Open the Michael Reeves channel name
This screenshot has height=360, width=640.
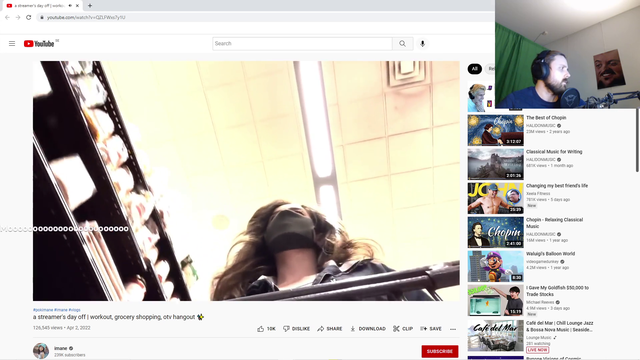coord(540,302)
